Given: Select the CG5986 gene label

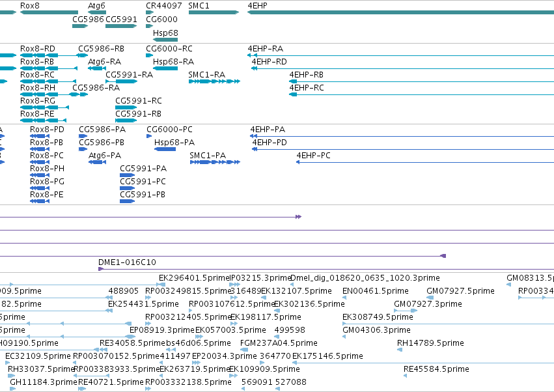Looking at the screenshot, I should click(88, 19).
